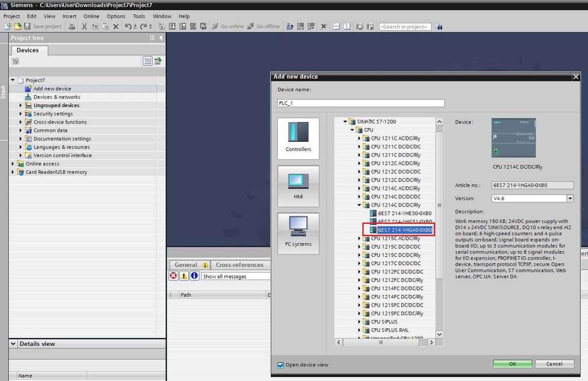This screenshot has height=381, width=588.
Task: Toggle the Open device view checkbox
Action: (x=281, y=365)
